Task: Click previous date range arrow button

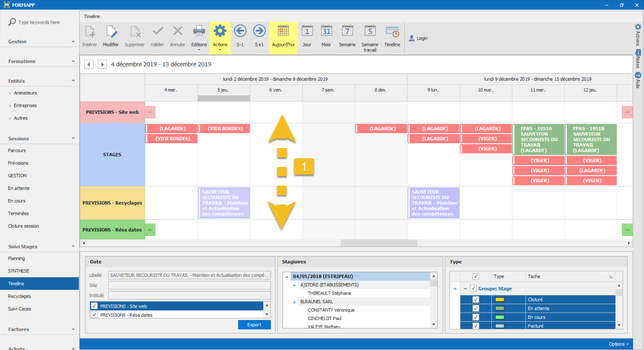Action: (89, 64)
